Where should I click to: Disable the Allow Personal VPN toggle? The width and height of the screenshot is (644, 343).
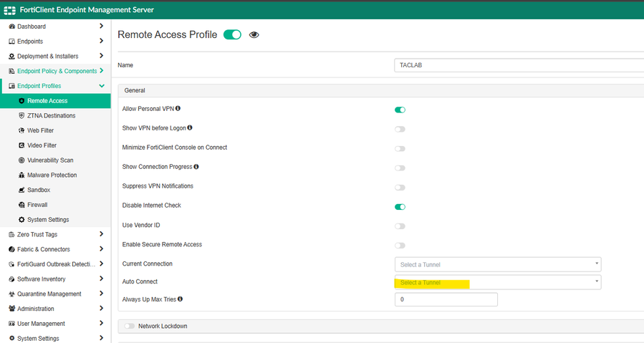click(x=400, y=110)
